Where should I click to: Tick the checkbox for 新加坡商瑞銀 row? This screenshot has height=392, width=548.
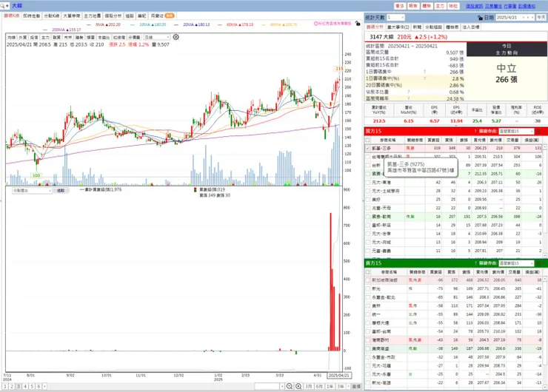[x=367, y=280]
